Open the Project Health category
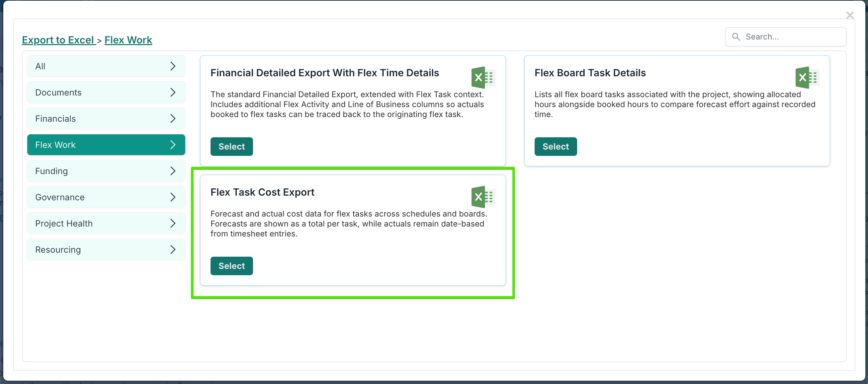868x384 pixels. 64,223
